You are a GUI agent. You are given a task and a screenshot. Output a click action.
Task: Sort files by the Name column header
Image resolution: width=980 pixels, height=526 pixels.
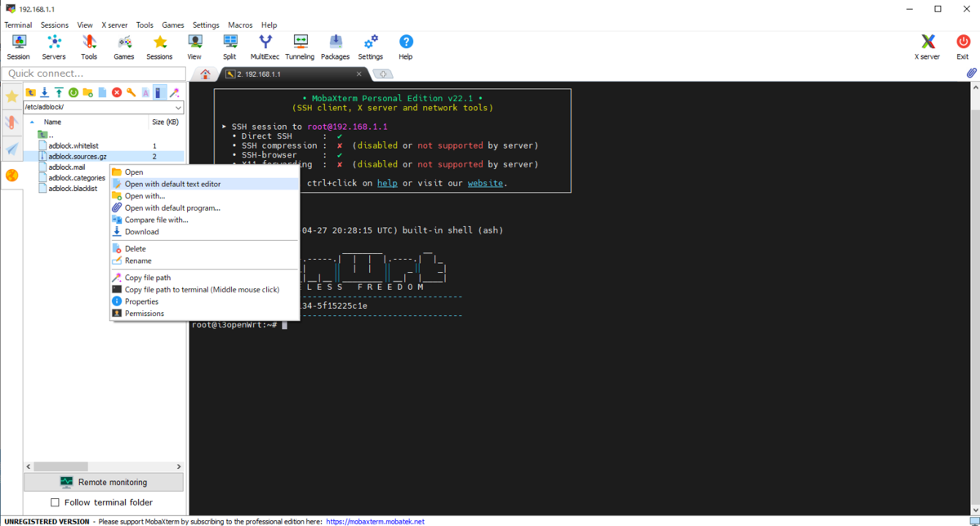(x=52, y=122)
